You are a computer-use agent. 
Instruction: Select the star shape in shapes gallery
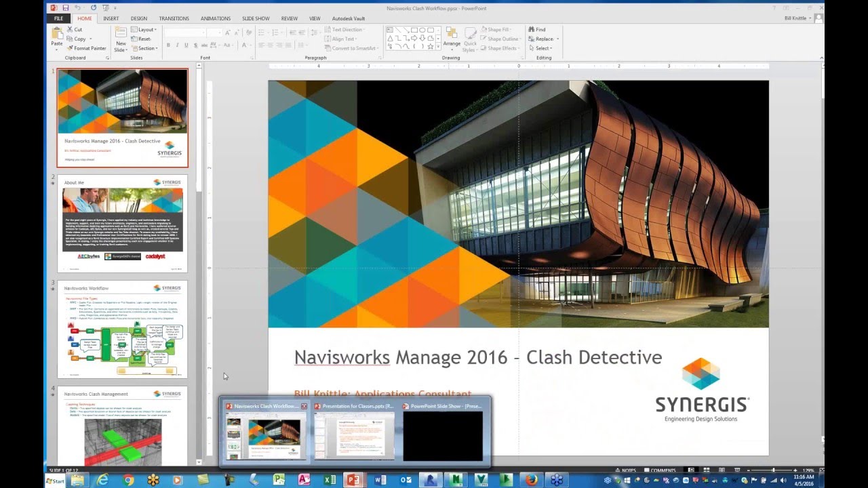coord(429,46)
